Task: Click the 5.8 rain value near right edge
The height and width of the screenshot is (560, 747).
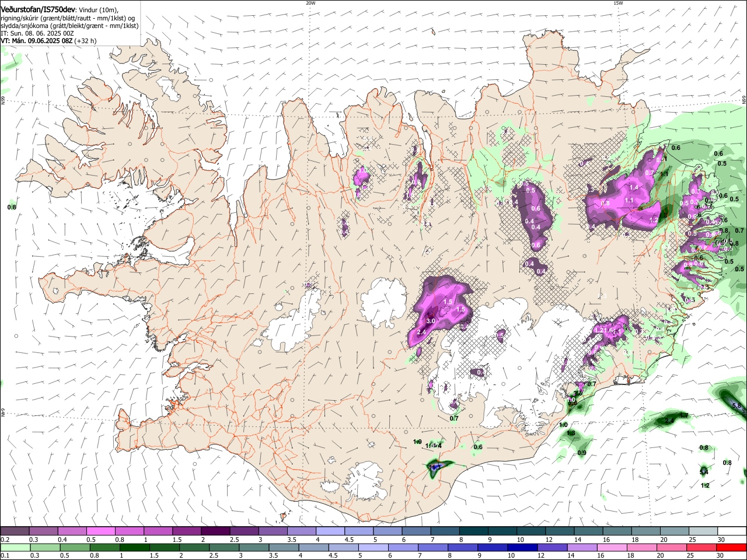Action: pyautogui.click(x=736, y=405)
